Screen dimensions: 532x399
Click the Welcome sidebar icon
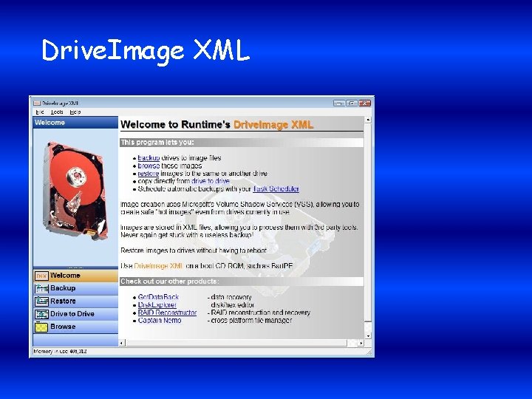point(41,276)
